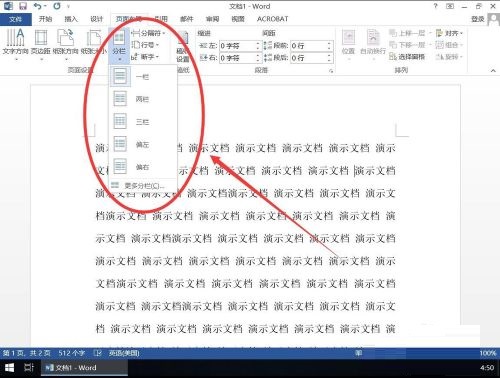Open Word Help question mark
Image resolution: width=500 pixels, height=378 pixels.
pyautogui.click(x=435, y=6)
